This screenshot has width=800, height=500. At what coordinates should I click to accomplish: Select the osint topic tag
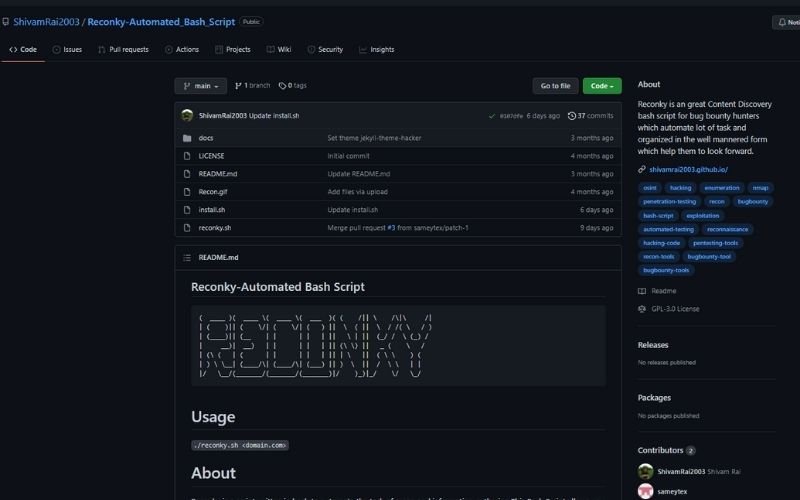(x=649, y=188)
